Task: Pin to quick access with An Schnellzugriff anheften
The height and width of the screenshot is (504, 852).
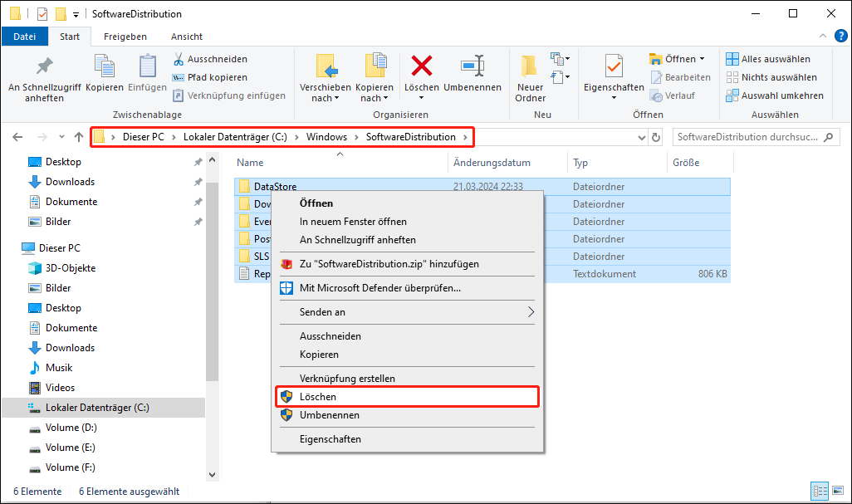Action: (x=45, y=79)
